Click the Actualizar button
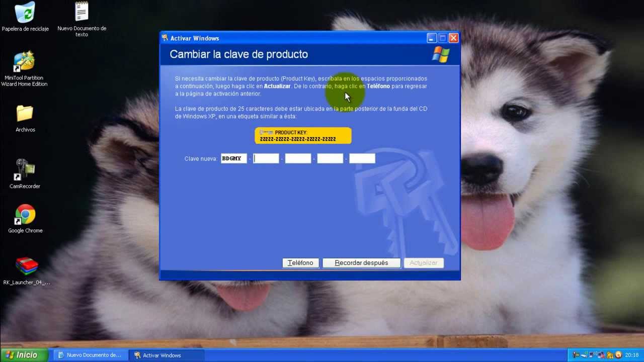The image size is (644, 362). point(424,263)
